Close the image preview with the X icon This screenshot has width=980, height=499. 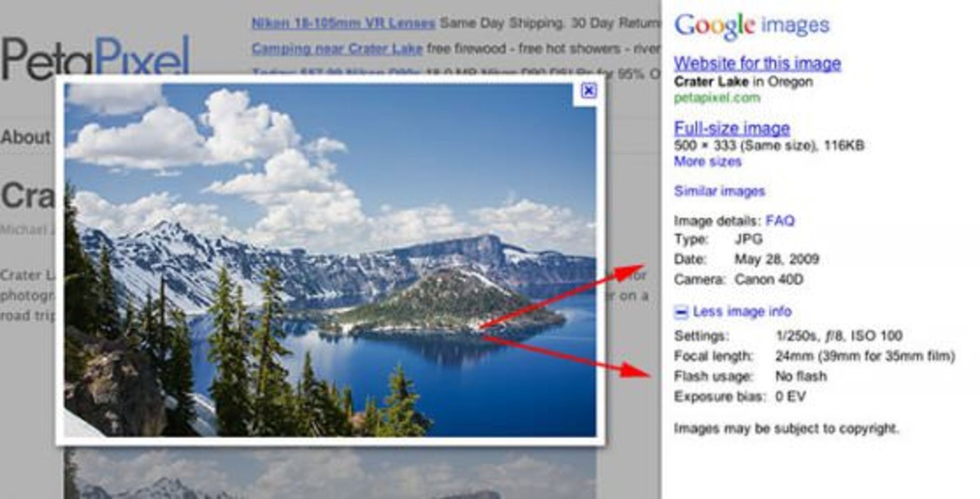coord(589,91)
